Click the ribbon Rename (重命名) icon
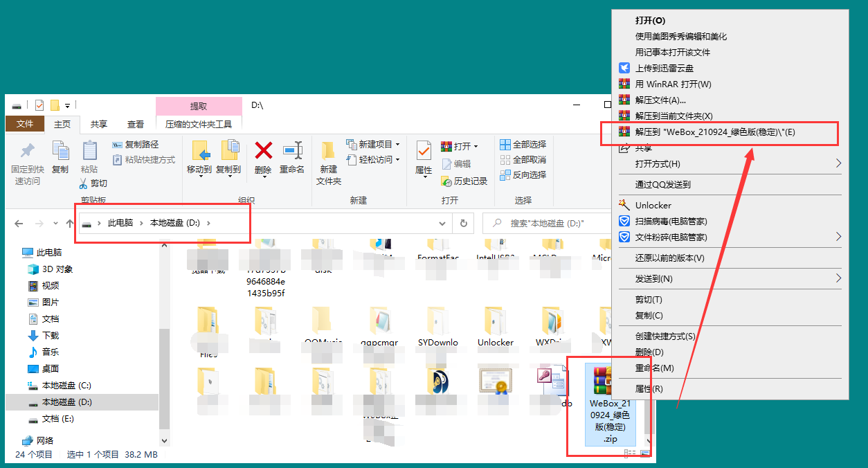The image size is (868, 468). pyautogui.click(x=292, y=150)
